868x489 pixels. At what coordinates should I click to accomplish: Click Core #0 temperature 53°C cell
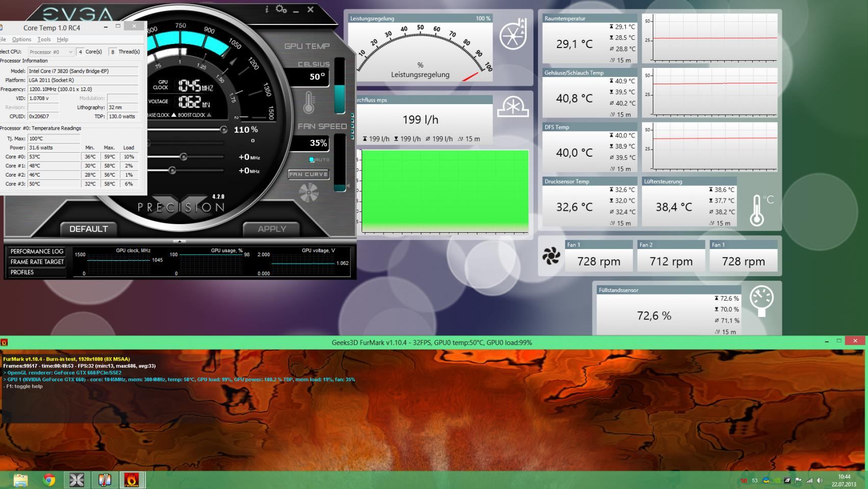click(x=54, y=157)
